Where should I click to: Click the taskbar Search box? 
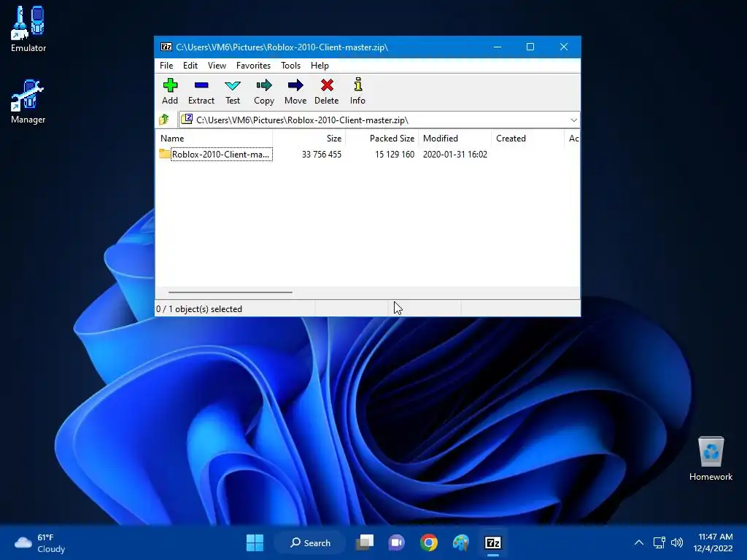pyautogui.click(x=310, y=542)
